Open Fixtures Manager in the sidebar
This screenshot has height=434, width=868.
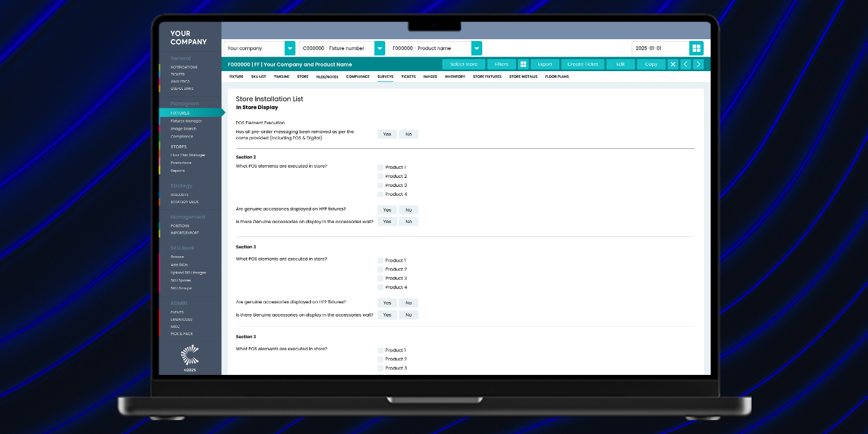(x=186, y=121)
